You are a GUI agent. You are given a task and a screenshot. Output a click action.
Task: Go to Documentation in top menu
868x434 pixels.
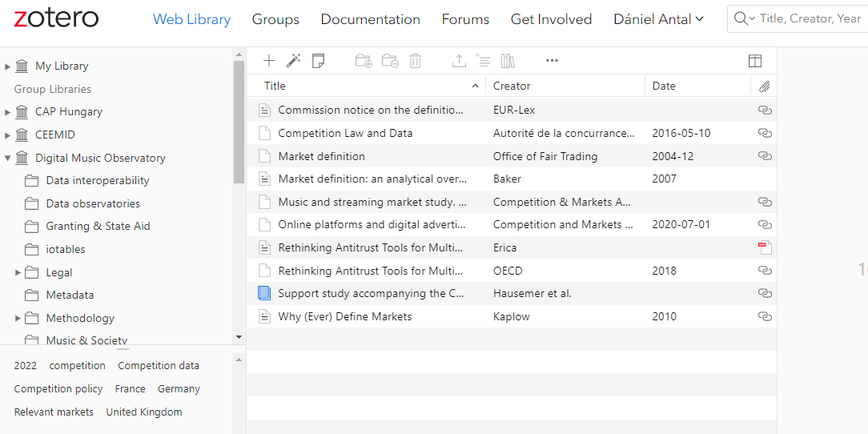tap(370, 19)
